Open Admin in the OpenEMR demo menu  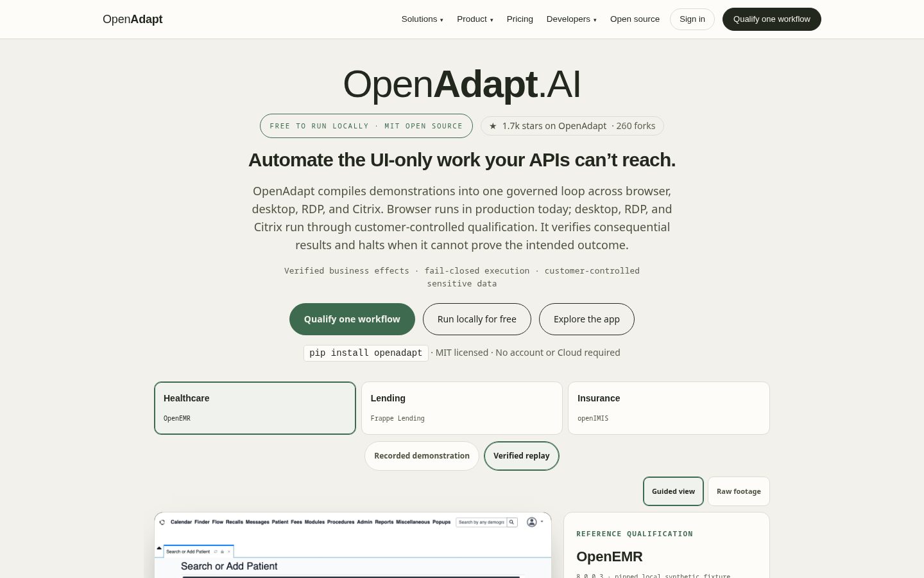(364, 522)
